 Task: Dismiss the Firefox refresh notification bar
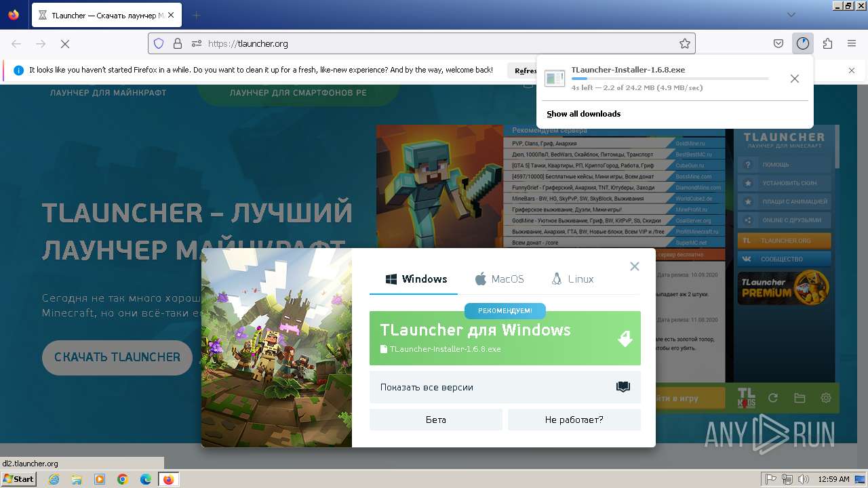click(852, 70)
